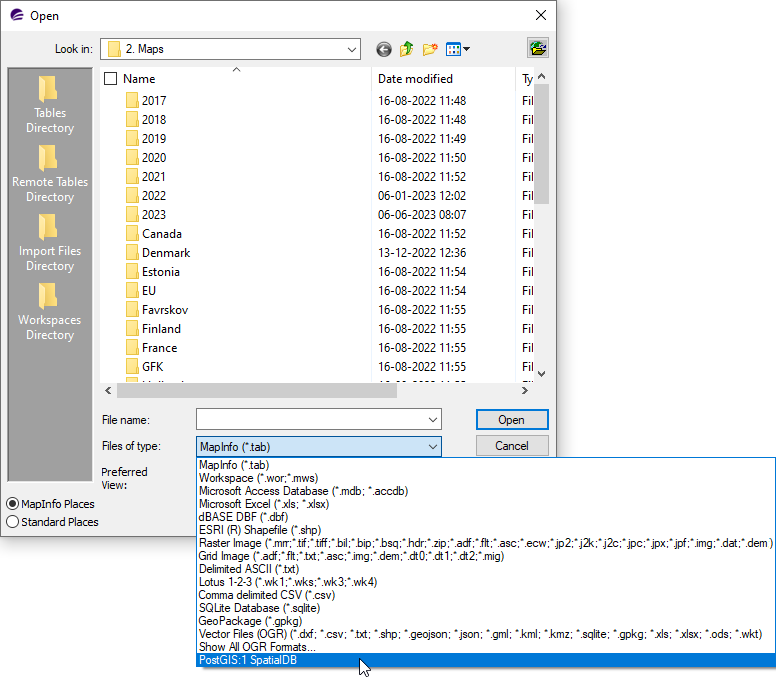
Task: Choose Show All OGR Formats... entry
Action: click(x=485, y=647)
